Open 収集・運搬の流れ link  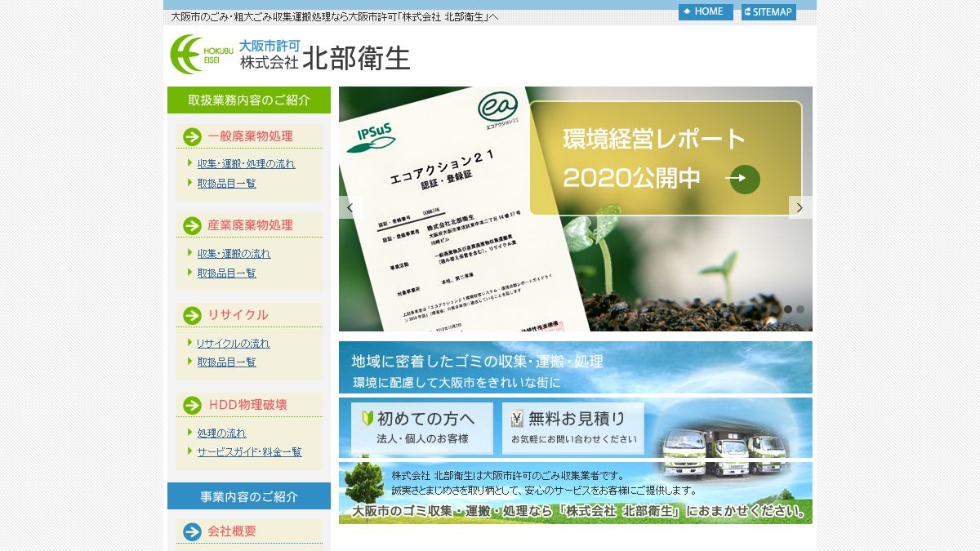234,253
